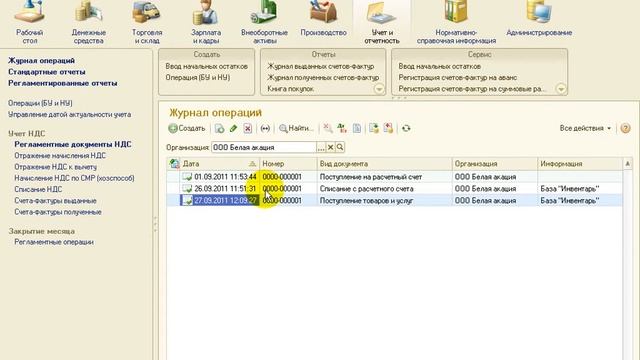Image resolution: width=640 pixels, height=360 pixels.
Task: Select row Поступление на расчетный счет
Action: click(394, 177)
